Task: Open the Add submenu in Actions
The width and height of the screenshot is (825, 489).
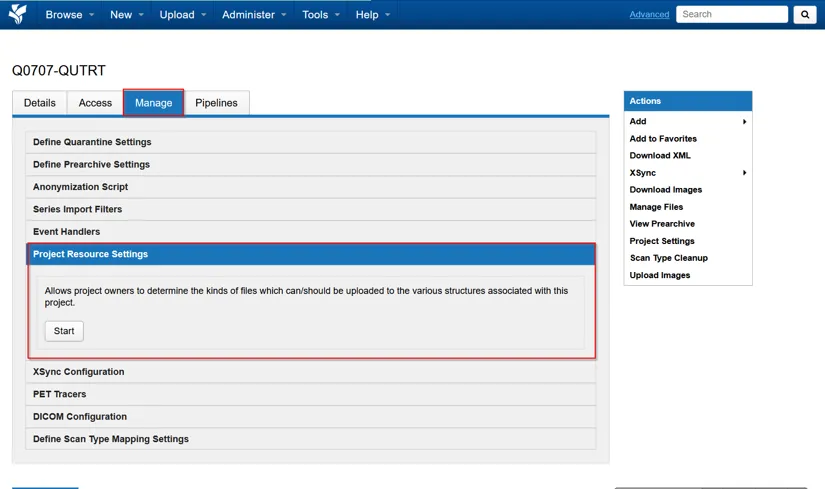Action: coord(688,121)
